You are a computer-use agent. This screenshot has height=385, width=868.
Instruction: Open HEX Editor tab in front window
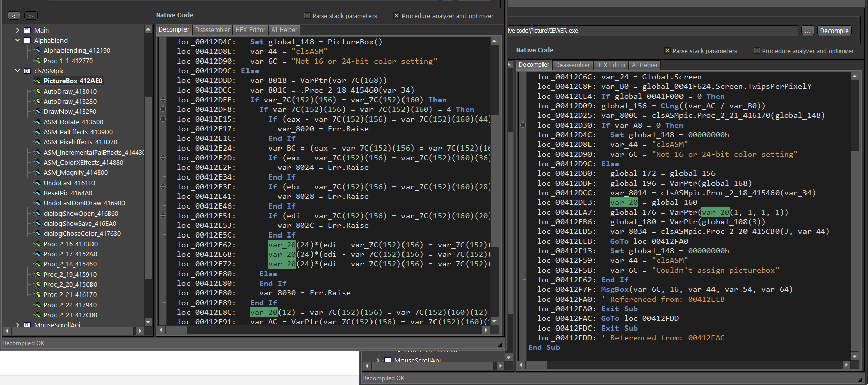click(x=251, y=30)
